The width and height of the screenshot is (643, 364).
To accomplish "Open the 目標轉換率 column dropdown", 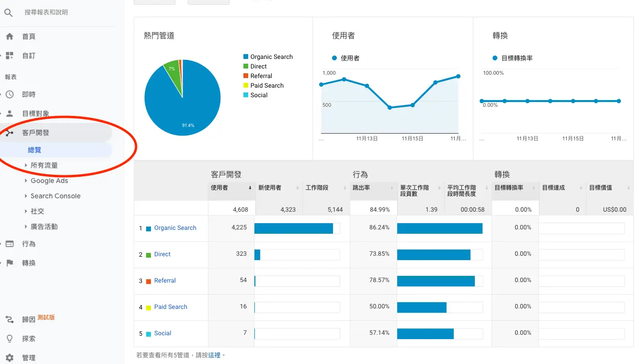I will point(534,188).
